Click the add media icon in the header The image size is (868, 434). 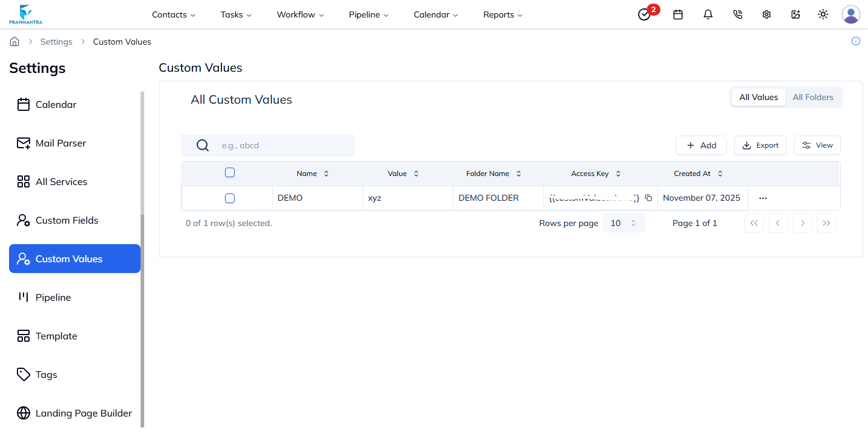795,14
